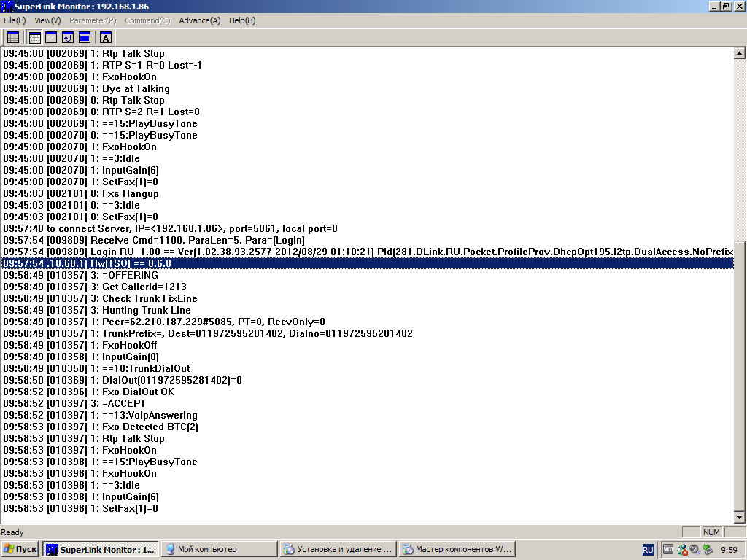Select log line '==13:VoipAnswering'
747x560 pixels.
tap(368, 415)
